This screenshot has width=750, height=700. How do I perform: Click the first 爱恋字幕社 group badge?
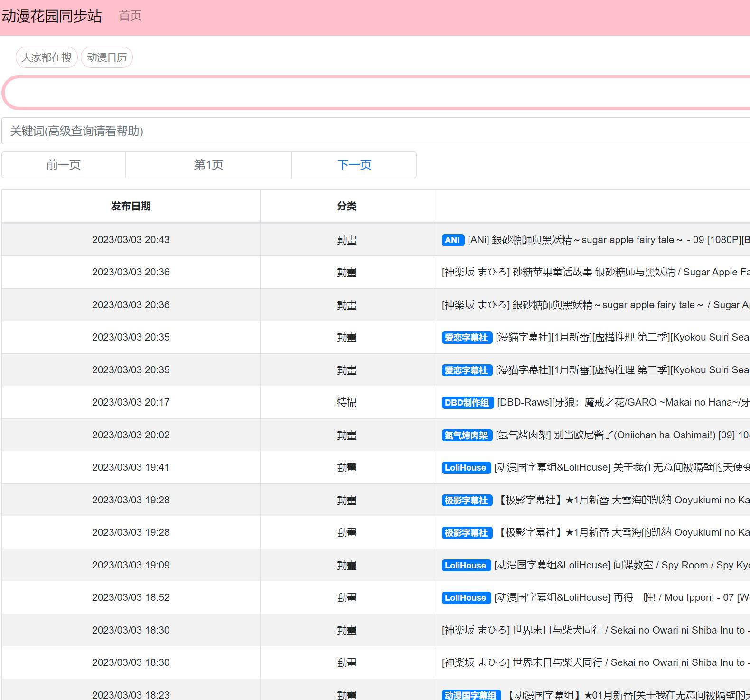466,338
